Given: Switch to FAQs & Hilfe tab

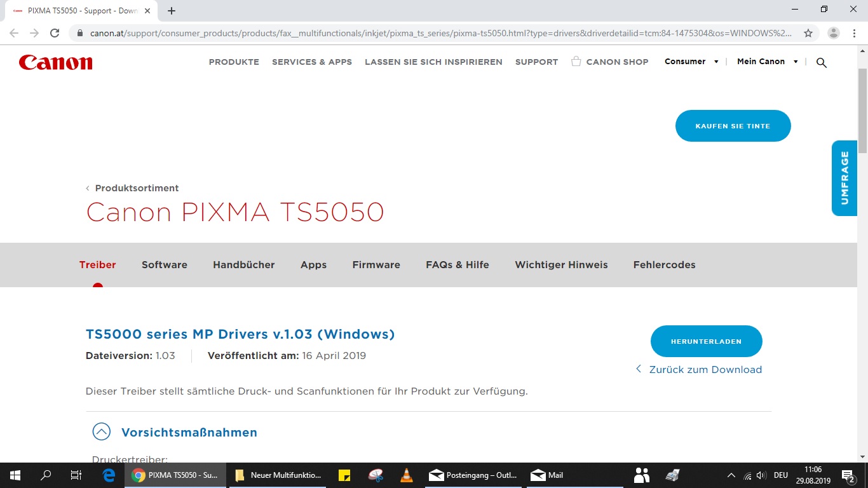Looking at the screenshot, I should click(x=458, y=265).
